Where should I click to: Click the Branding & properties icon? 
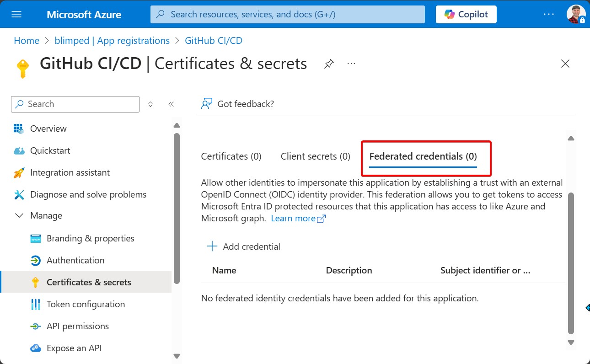pyautogui.click(x=35, y=239)
